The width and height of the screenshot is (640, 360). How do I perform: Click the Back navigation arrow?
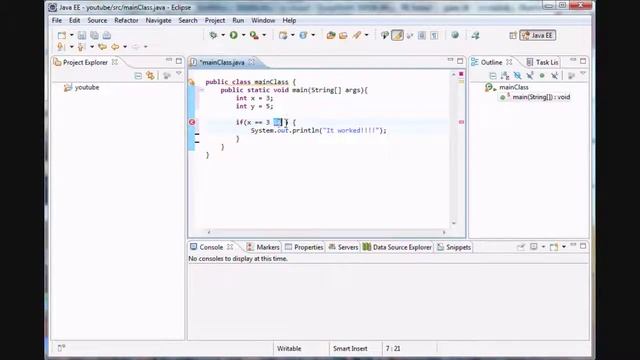tap(116, 47)
